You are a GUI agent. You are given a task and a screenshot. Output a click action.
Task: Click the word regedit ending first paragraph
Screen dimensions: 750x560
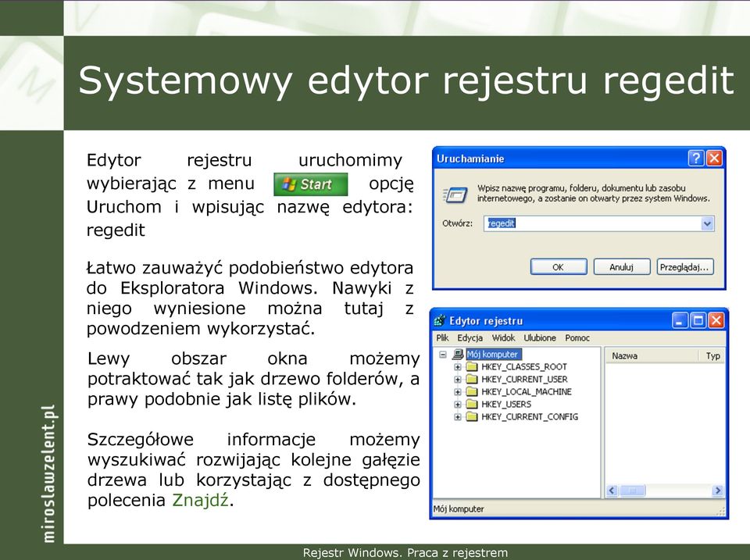[x=116, y=231]
